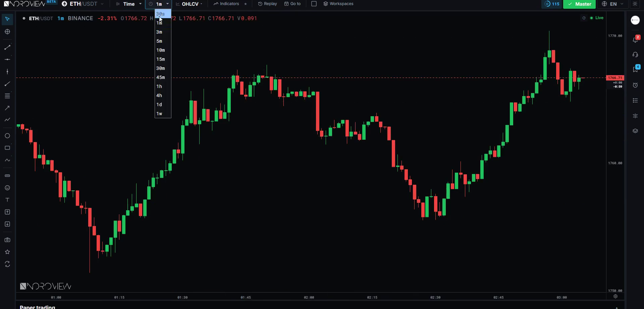644x309 pixels.
Task: Open the EN language dropdown
Action: pyautogui.click(x=612, y=4)
